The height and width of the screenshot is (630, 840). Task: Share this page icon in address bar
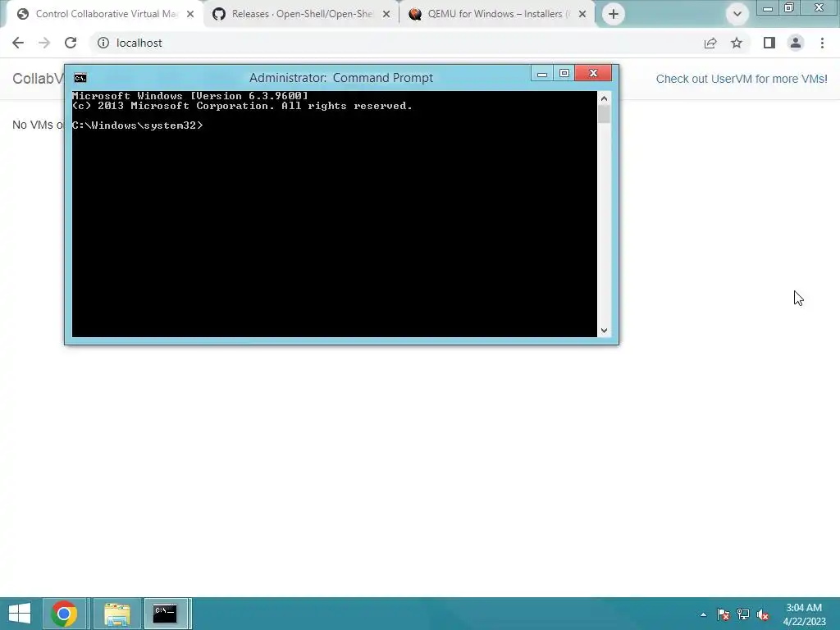pyautogui.click(x=710, y=43)
